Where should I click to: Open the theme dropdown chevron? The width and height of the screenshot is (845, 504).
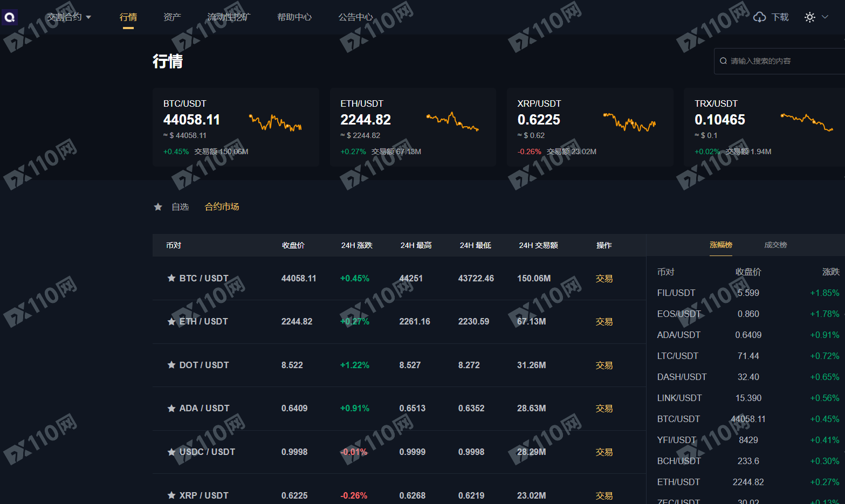point(825,17)
